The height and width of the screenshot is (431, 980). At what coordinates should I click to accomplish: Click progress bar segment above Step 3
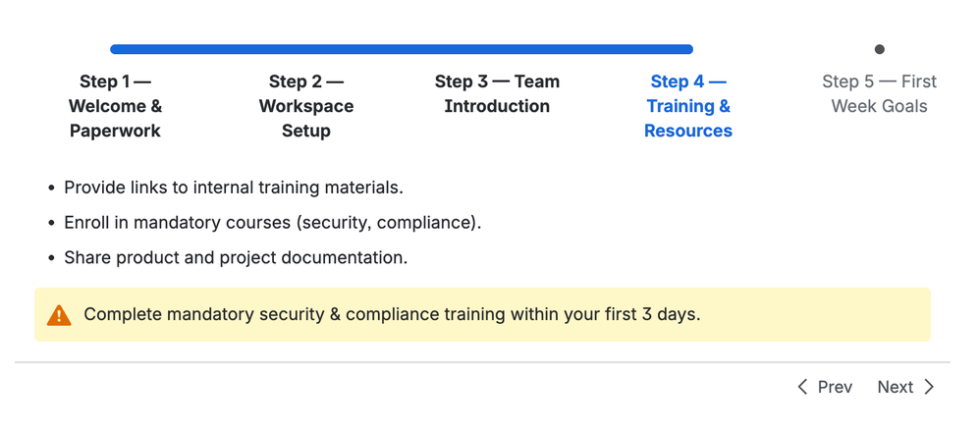[497, 49]
